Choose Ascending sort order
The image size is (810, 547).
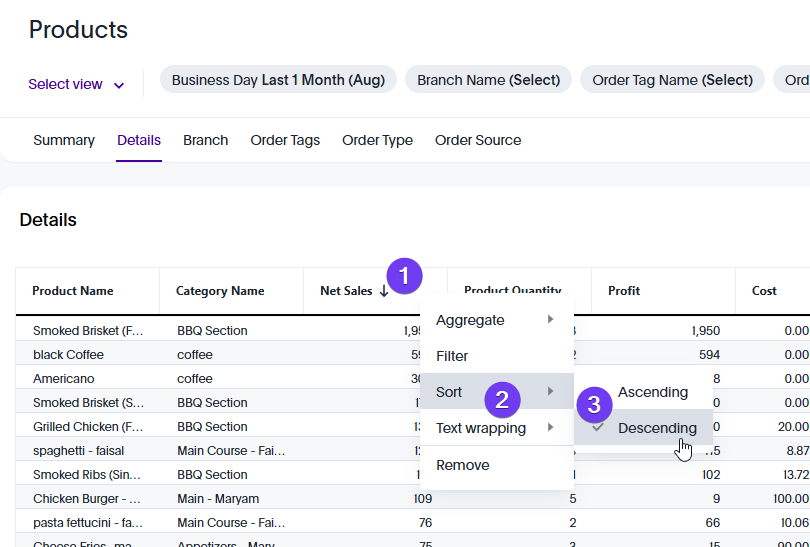[652, 392]
